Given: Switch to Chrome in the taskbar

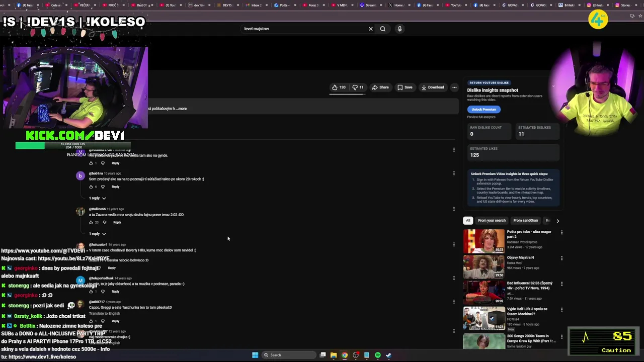Looking at the screenshot, I should 344,355.
